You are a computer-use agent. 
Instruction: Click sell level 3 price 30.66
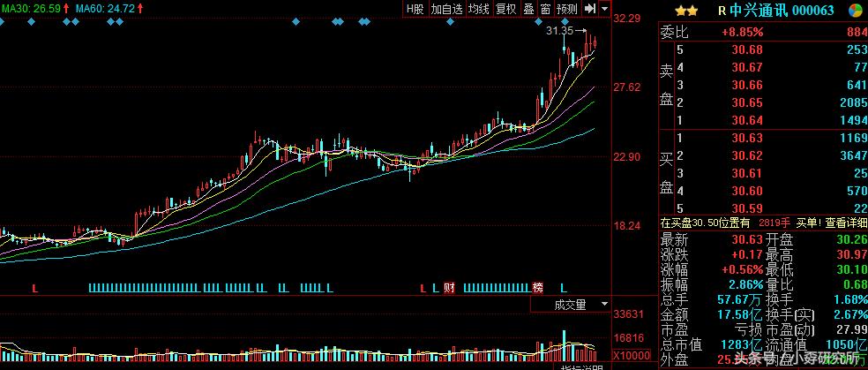[x=747, y=86]
